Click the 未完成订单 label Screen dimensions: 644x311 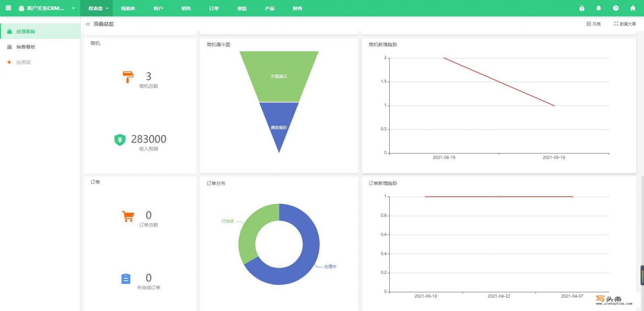click(148, 288)
